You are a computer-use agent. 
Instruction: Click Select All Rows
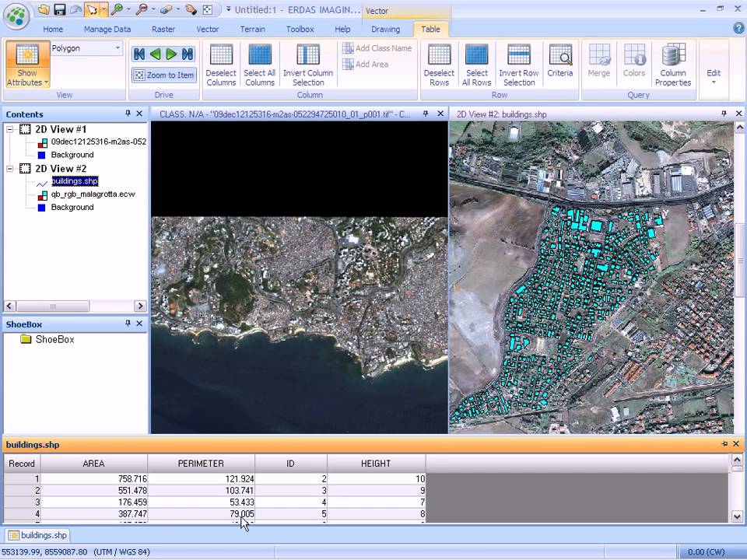point(477,65)
